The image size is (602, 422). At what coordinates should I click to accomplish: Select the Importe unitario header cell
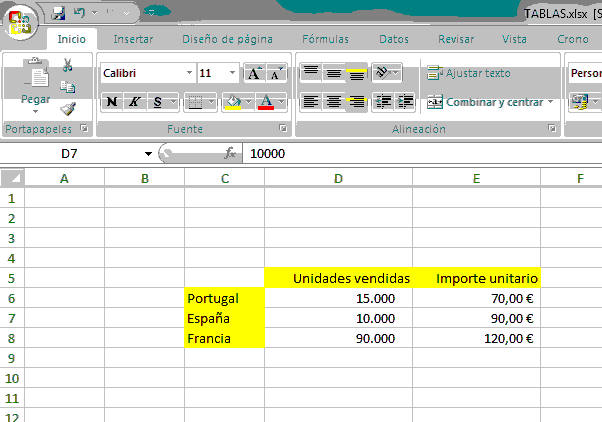(476, 278)
